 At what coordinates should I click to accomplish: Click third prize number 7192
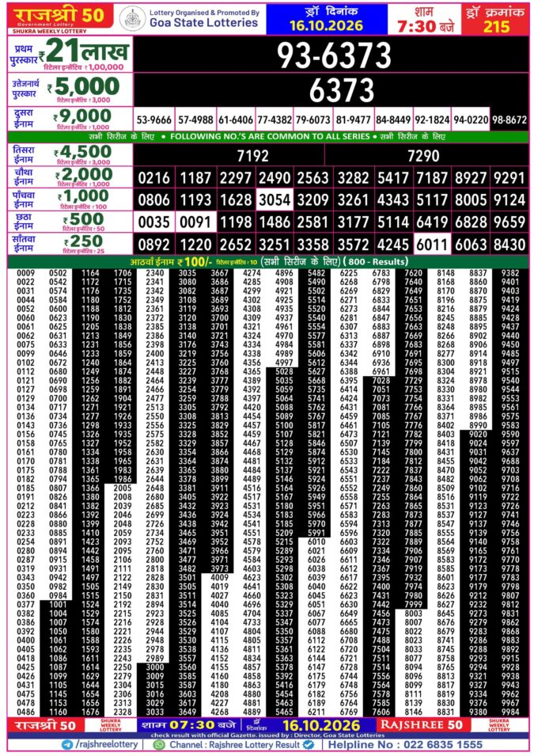(x=252, y=156)
